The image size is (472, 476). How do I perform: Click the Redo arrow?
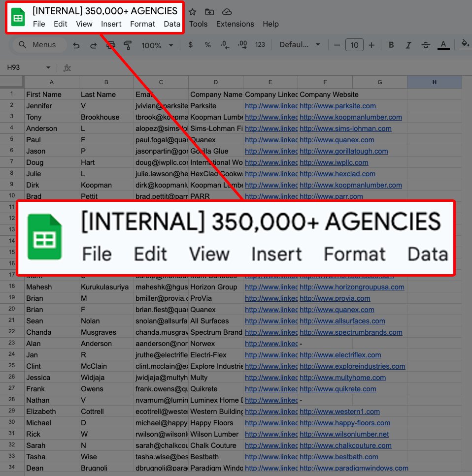click(x=93, y=46)
